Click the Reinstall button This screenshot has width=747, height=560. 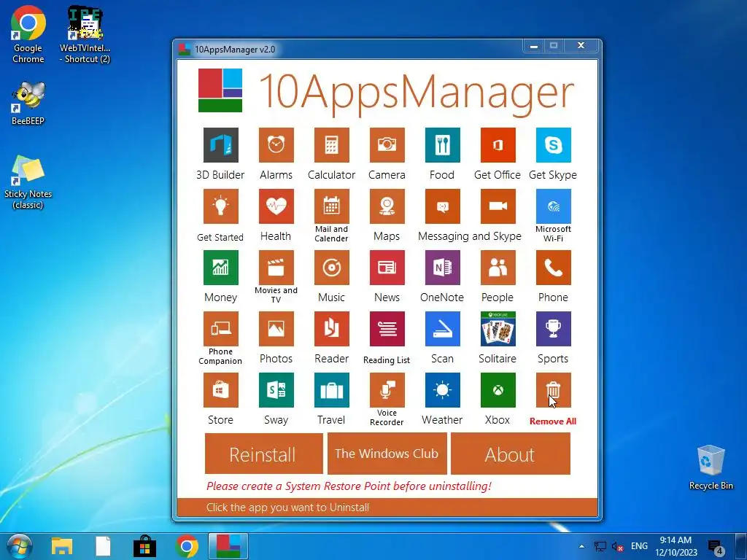[x=264, y=454]
